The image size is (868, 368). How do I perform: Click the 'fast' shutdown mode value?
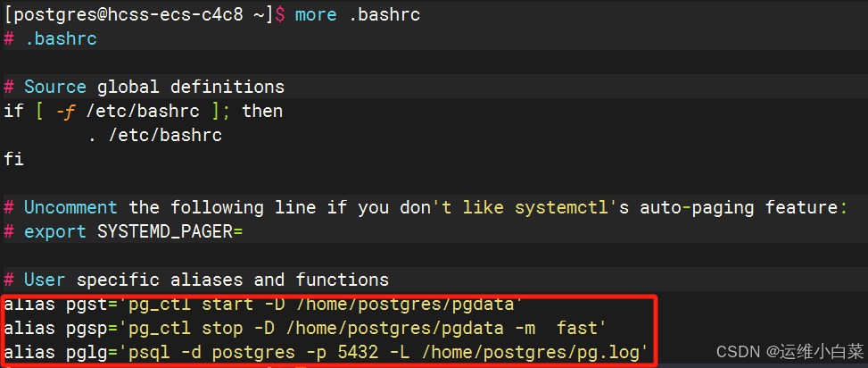pos(576,329)
